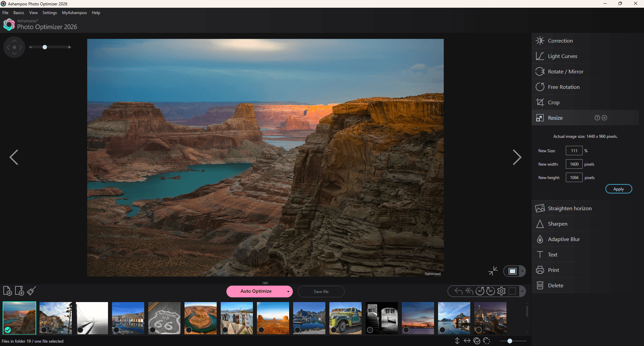Open the Settings menu
Image resolution: width=644 pixels, height=346 pixels.
coord(50,13)
